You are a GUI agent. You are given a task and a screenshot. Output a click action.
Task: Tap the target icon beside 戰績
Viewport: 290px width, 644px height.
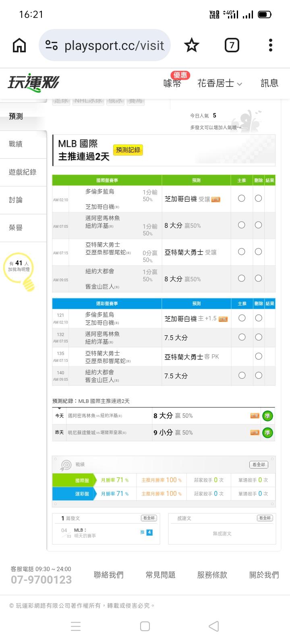[66, 465]
